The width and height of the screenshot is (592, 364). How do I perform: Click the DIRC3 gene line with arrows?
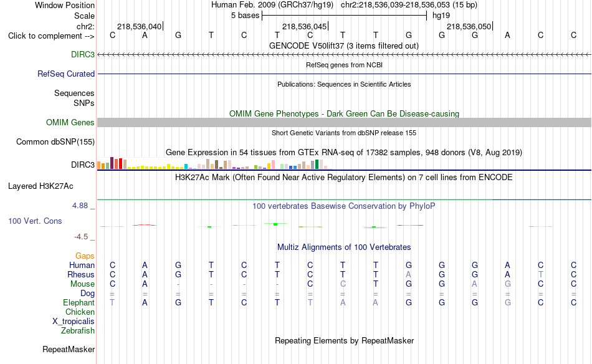coord(345,55)
